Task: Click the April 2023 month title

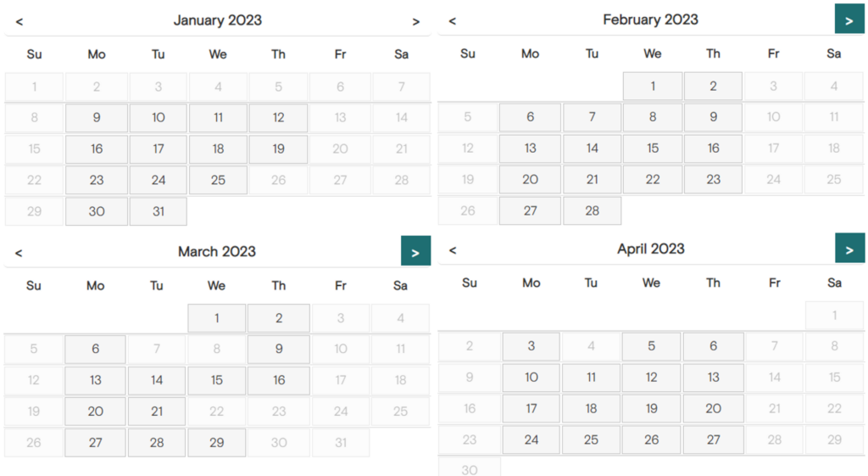Action: point(650,249)
